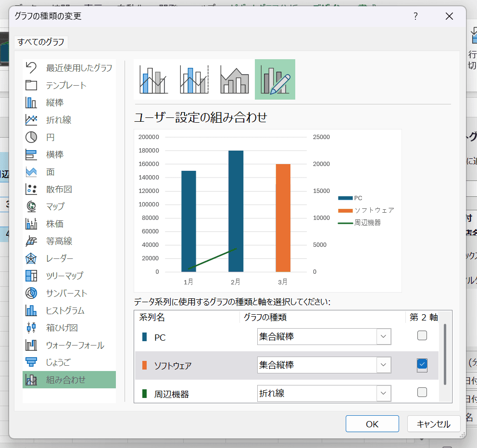Select the custom combination pencil icon

[275, 79]
